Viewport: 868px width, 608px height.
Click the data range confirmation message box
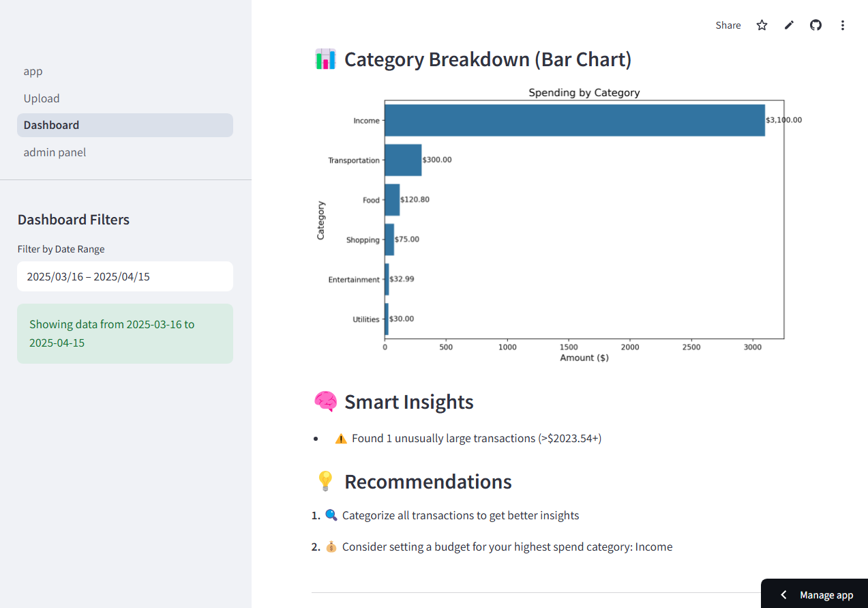pyautogui.click(x=125, y=333)
